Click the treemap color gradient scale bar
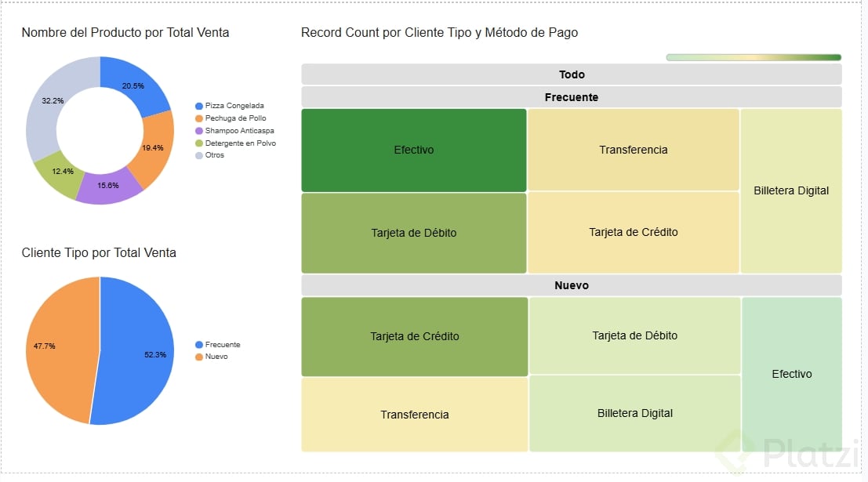Screen dimensions: 868x482 tap(753, 57)
